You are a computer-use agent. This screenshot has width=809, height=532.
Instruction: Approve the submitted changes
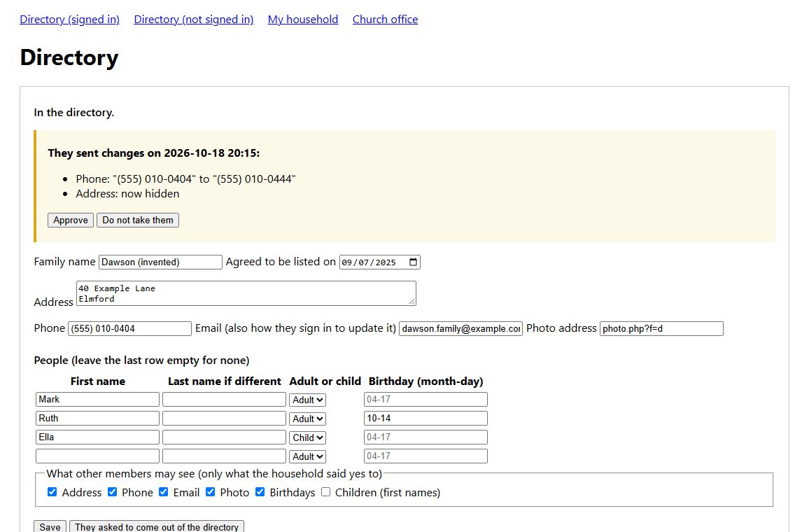(x=71, y=220)
